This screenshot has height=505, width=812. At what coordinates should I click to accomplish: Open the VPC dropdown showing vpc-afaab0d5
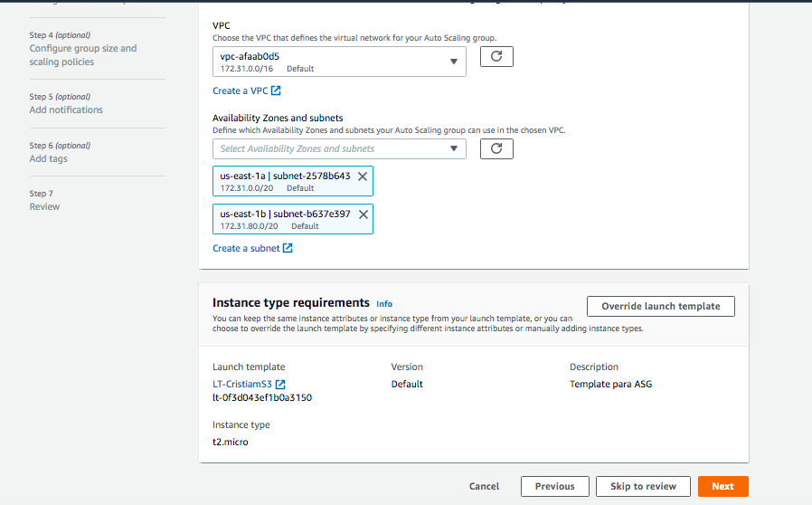339,62
